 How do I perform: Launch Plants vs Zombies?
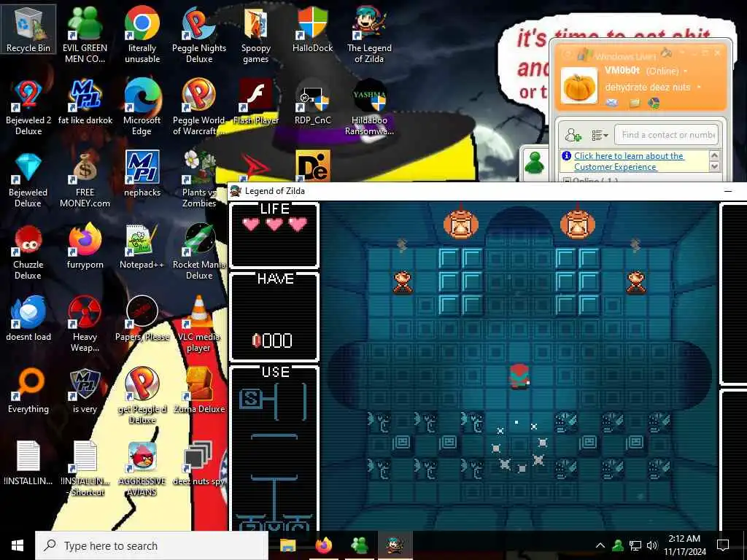pyautogui.click(x=199, y=179)
